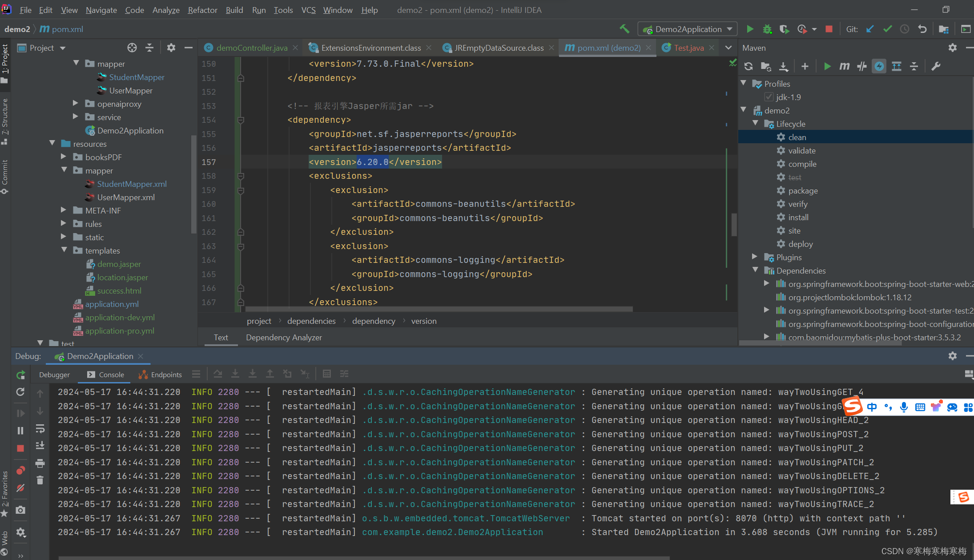The image size is (974, 560).
Task: Start debugging with the bug icon
Action: (x=767, y=29)
